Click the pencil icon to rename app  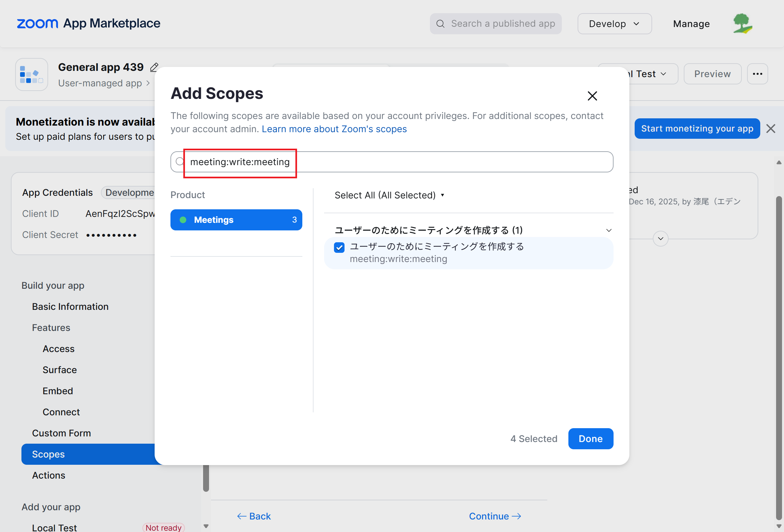pyautogui.click(x=154, y=67)
